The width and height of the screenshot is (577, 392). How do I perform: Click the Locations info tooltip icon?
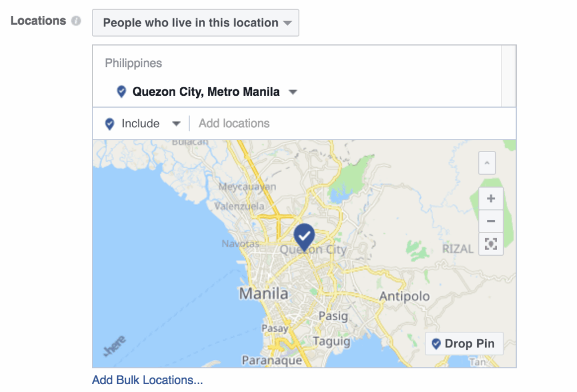coord(75,20)
